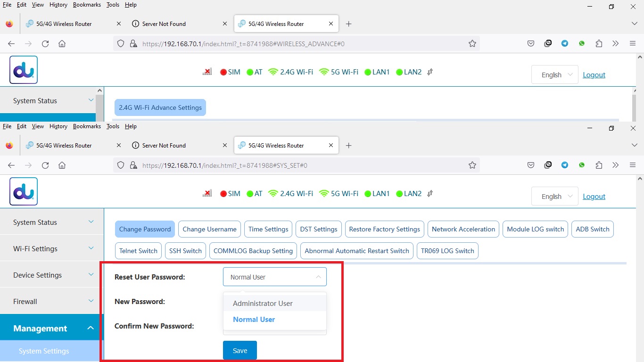The width and height of the screenshot is (644, 362).
Task: Close the Server Not Found tab in the lower window
Action: 225,146
